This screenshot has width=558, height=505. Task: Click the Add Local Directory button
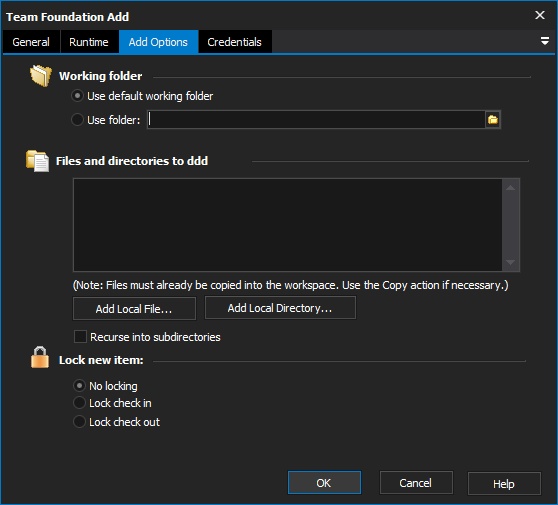280,308
